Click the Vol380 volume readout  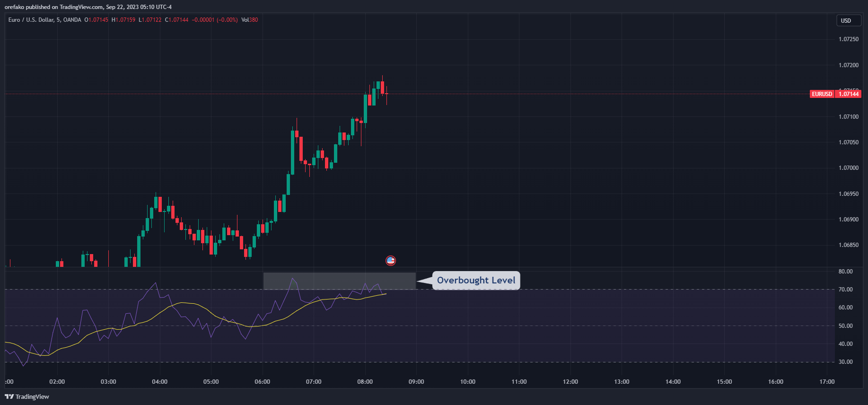coord(250,20)
